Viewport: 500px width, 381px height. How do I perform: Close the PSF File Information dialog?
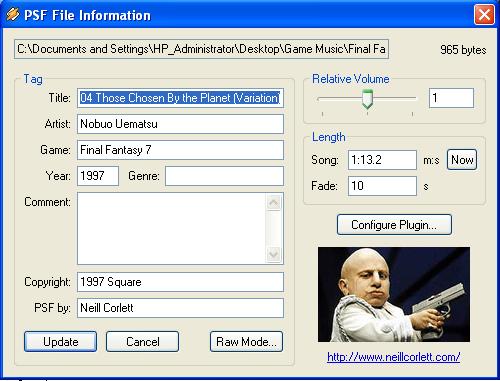(x=484, y=15)
